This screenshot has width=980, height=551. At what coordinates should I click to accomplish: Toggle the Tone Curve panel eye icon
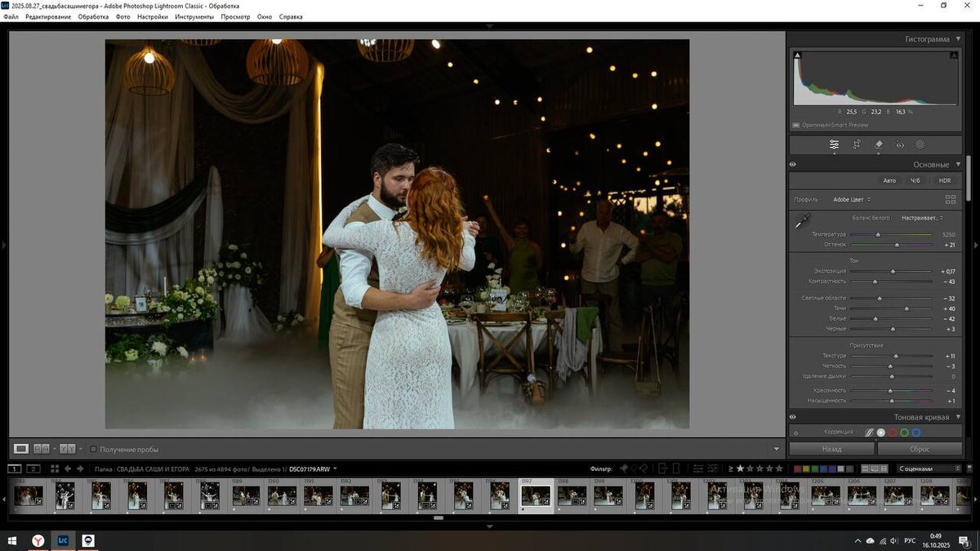(793, 417)
